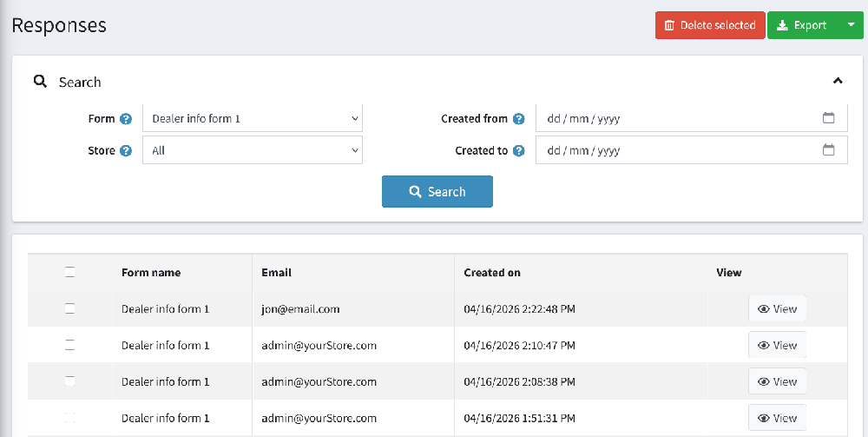View the response created at 1:51:31 PM
The height and width of the screenshot is (437, 868).
click(777, 418)
